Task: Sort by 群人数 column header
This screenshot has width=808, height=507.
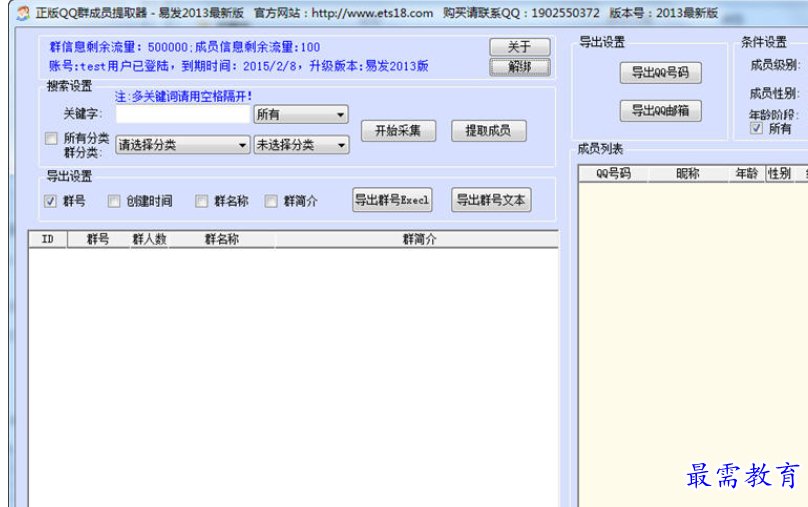Action: click(149, 240)
